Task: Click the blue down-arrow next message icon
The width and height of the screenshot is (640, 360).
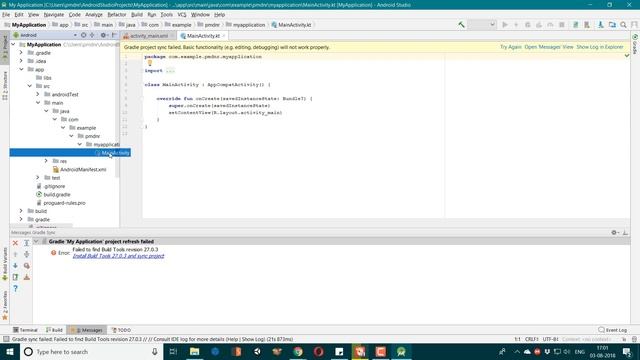Action: 15,266
